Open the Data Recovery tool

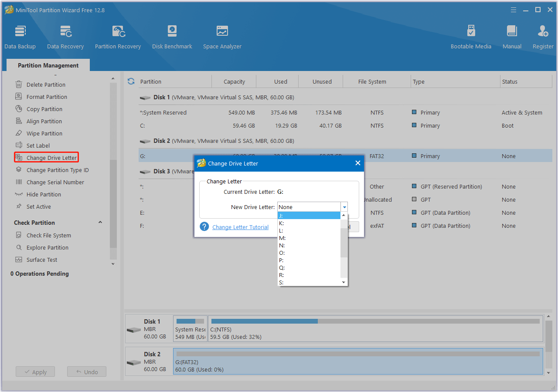(x=65, y=36)
